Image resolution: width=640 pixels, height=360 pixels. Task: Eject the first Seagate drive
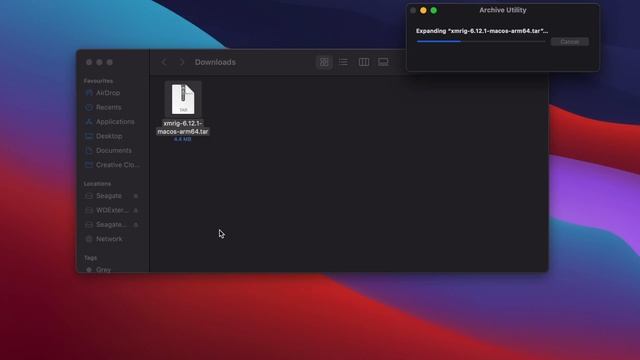click(136, 196)
